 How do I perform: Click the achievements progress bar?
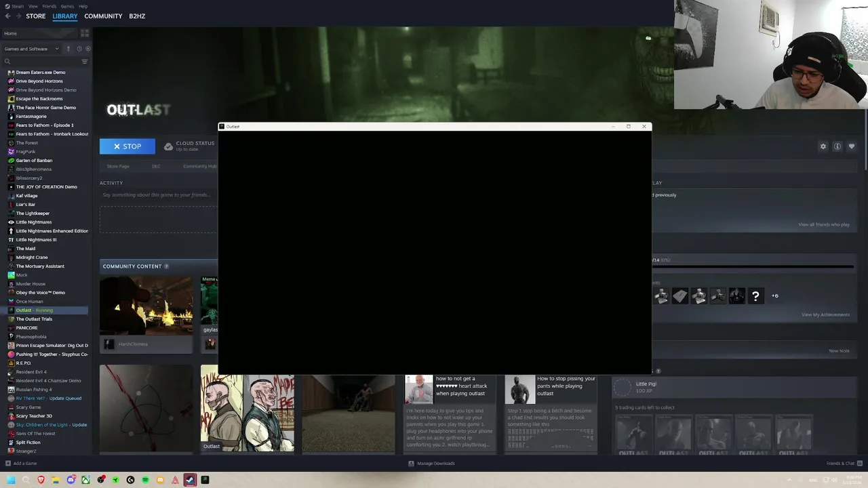click(753, 267)
